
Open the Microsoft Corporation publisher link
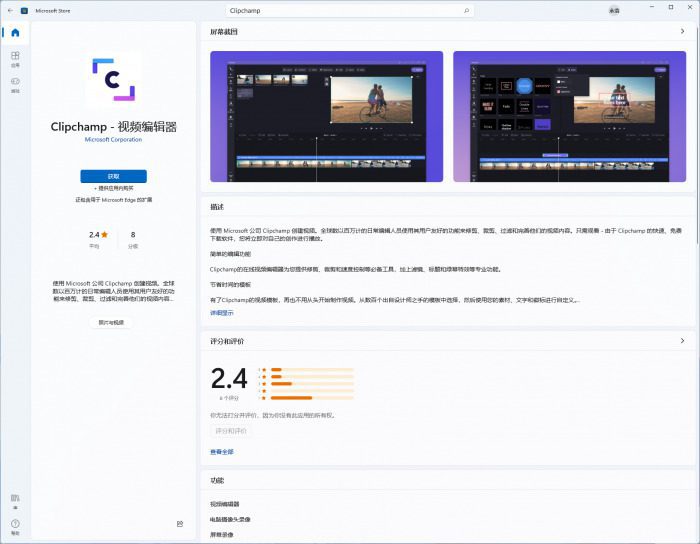113,140
